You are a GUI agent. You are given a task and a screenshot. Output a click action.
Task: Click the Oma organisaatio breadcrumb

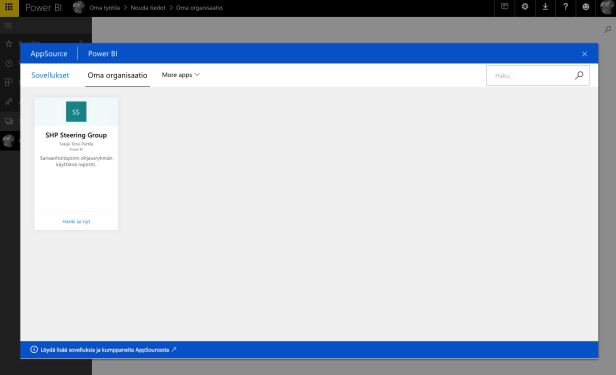(199, 7)
